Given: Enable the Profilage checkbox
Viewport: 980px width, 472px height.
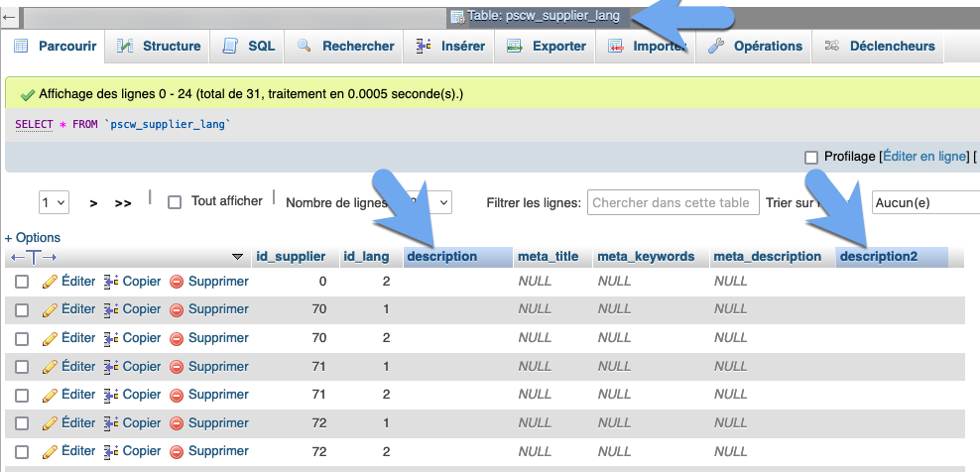Looking at the screenshot, I should pos(811,157).
